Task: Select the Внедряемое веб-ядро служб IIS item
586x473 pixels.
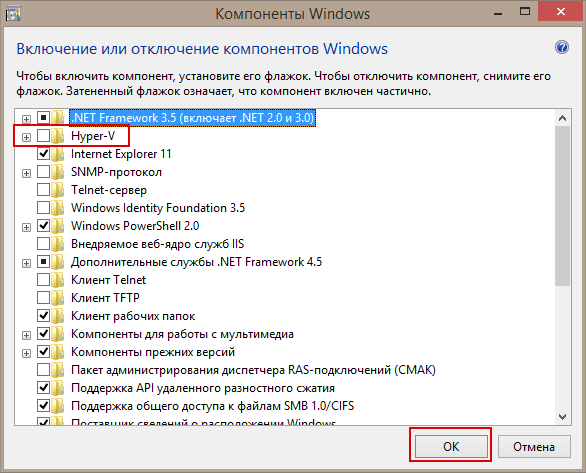Action: click(x=157, y=244)
